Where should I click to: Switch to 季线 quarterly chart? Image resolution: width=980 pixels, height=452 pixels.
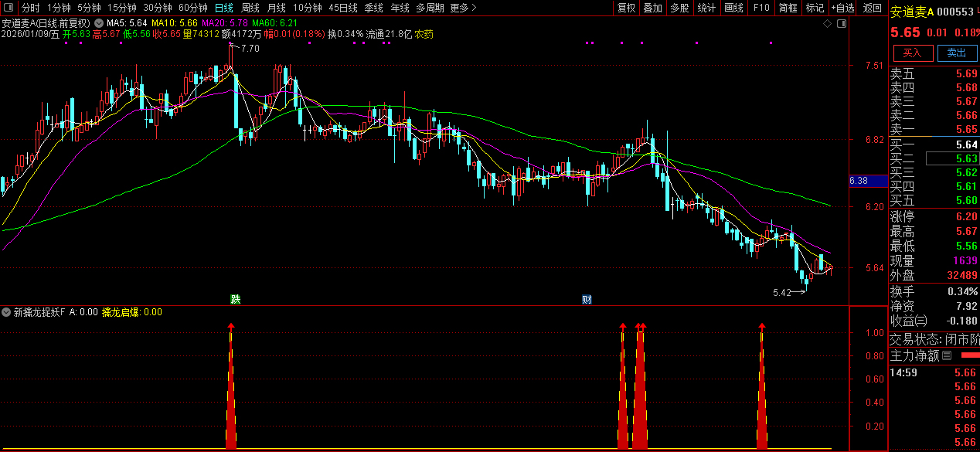pos(374,8)
